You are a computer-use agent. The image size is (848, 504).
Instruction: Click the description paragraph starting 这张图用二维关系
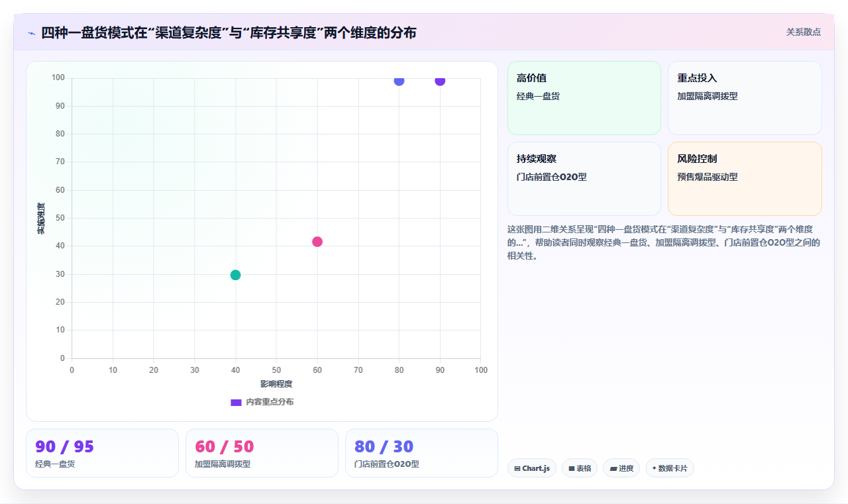coord(664,242)
